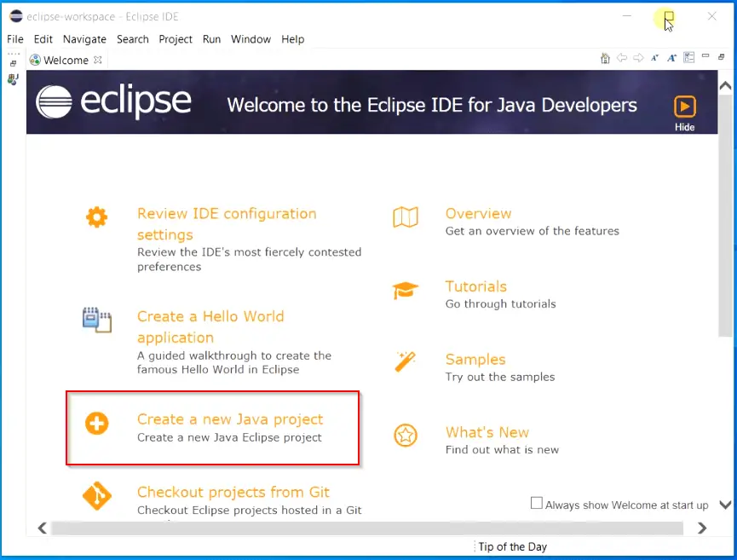Click the Samples magic wand icon

point(406,362)
